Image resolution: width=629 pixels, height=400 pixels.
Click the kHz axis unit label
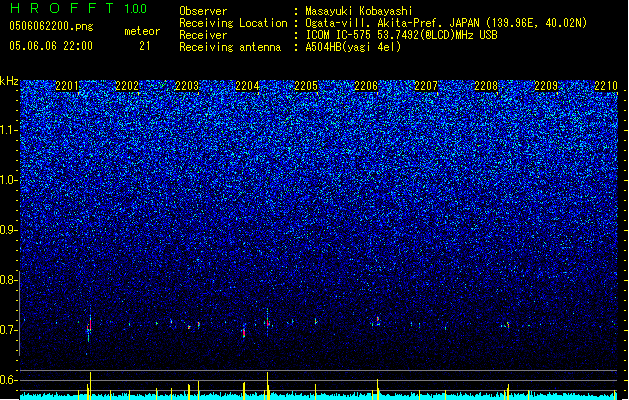click(x=9, y=81)
